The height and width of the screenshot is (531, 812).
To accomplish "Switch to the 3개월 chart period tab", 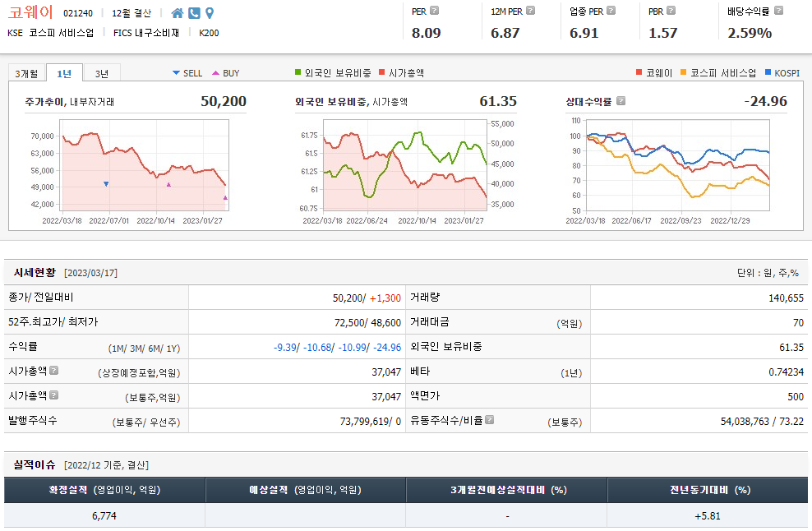I will click(x=26, y=73).
